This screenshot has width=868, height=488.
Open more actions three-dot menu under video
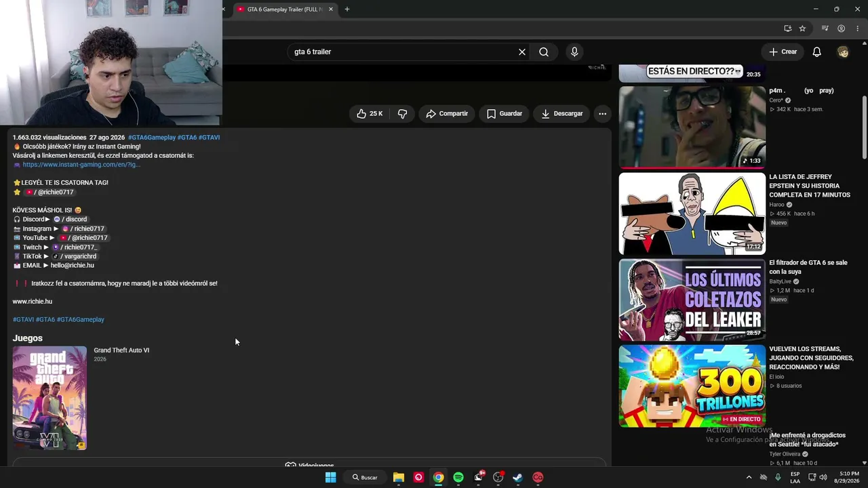coord(602,114)
